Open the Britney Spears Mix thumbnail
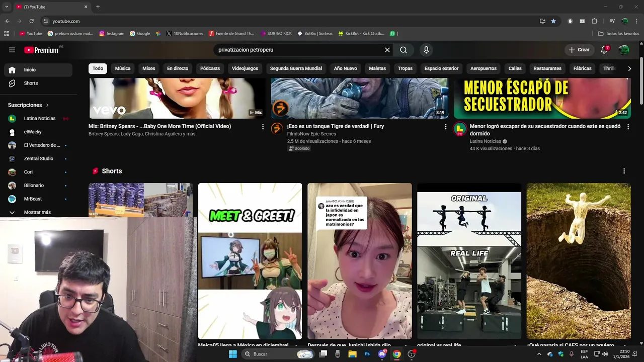This screenshot has width=644, height=362. click(x=177, y=98)
